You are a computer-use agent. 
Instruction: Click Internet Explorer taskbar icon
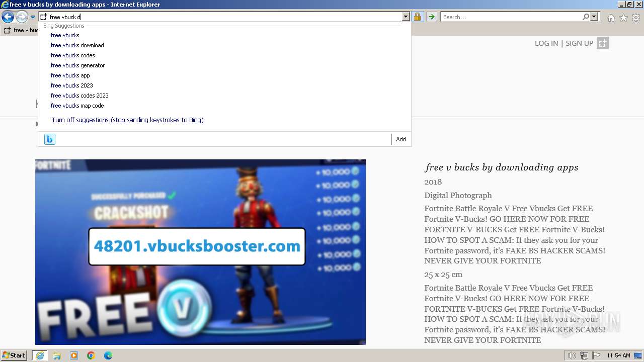[x=39, y=355]
